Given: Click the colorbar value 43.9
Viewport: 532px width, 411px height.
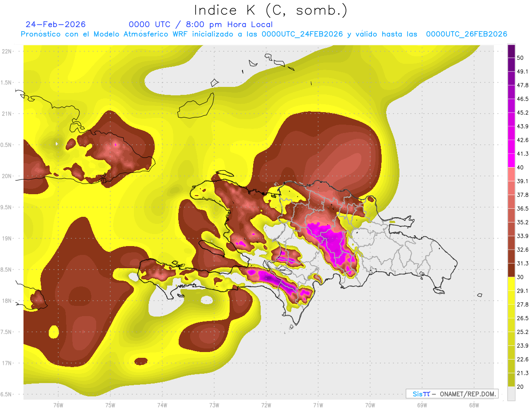Looking at the screenshot, I should point(523,126).
